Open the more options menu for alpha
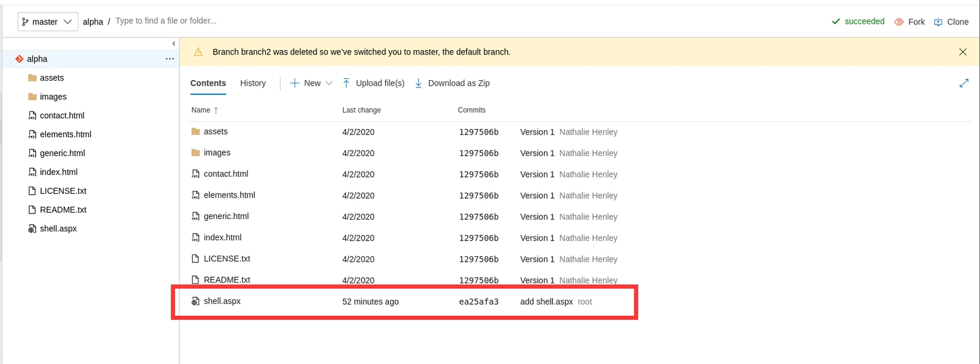The image size is (980, 364). pos(170,59)
